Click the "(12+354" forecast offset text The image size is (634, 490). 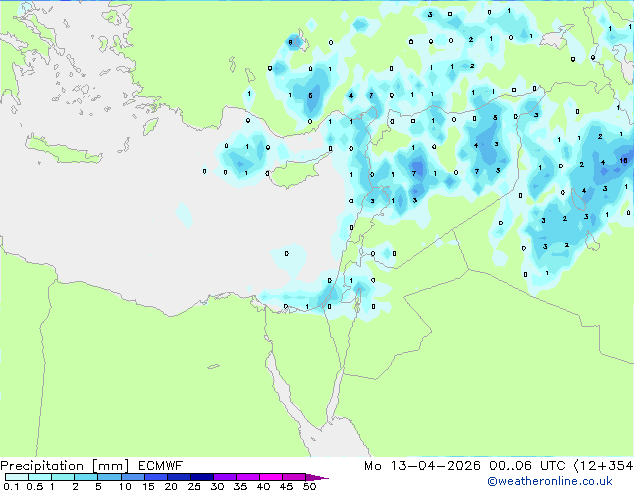603,466
